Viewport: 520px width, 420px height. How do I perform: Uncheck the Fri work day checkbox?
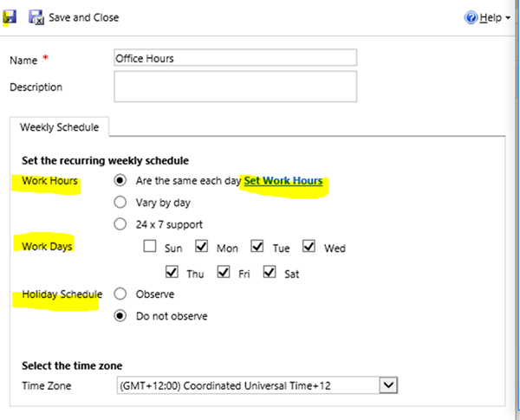tap(221, 273)
